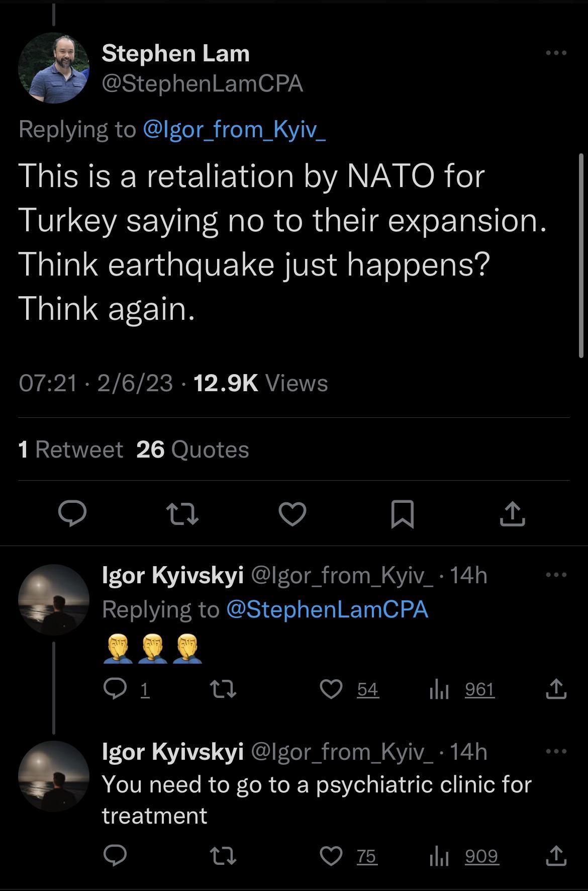Viewport: 588px width, 891px height.
Task: Select the 54 likes count on Igor's reply
Action: [x=368, y=689]
